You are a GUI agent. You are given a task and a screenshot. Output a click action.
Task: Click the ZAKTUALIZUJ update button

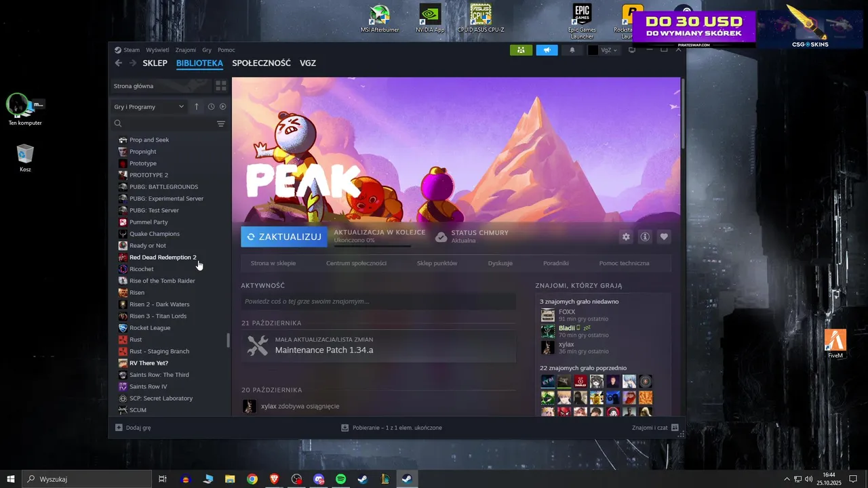(x=284, y=237)
